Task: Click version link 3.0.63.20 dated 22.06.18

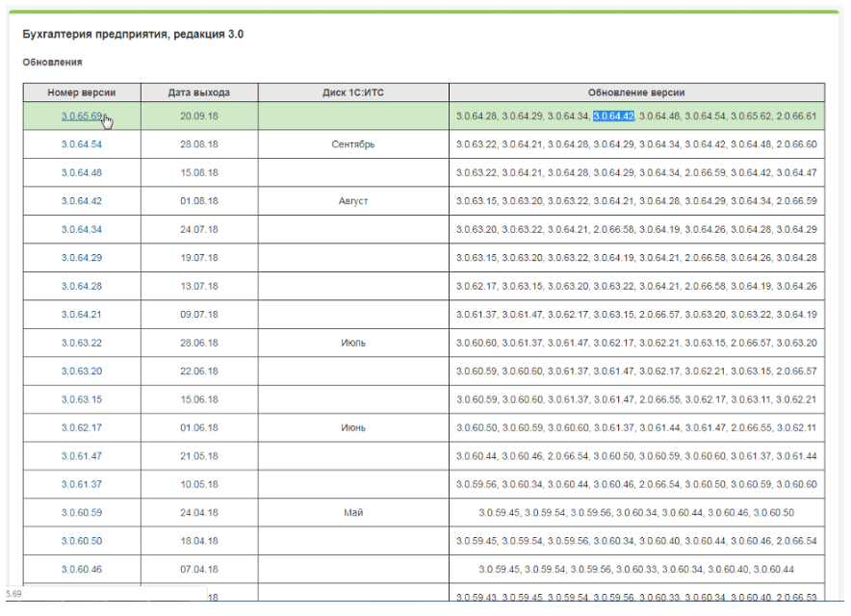Action: [x=82, y=371]
